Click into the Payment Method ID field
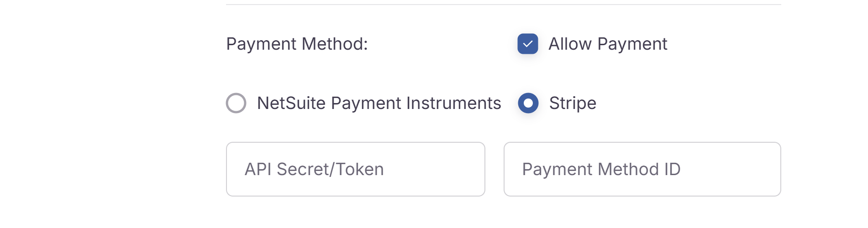 pyautogui.click(x=642, y=169)
